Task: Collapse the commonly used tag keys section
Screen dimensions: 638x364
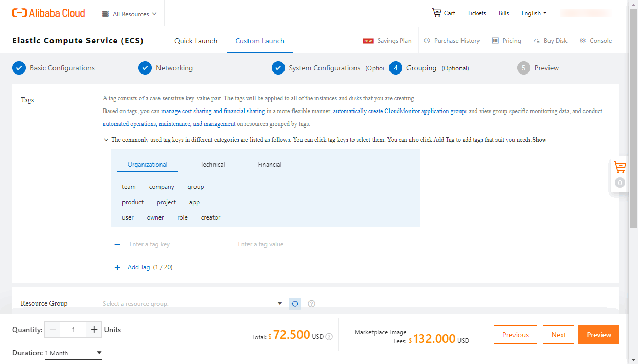Action: (x=106, y=139)
